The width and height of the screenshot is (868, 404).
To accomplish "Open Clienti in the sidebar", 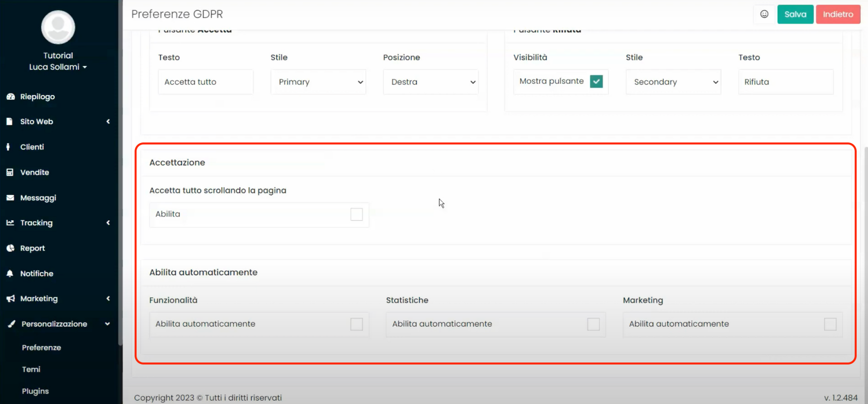I will [x=32, y=147].
